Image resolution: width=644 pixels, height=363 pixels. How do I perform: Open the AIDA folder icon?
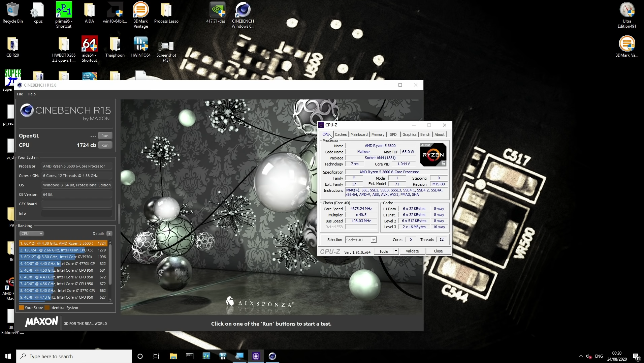pos(89,13)
